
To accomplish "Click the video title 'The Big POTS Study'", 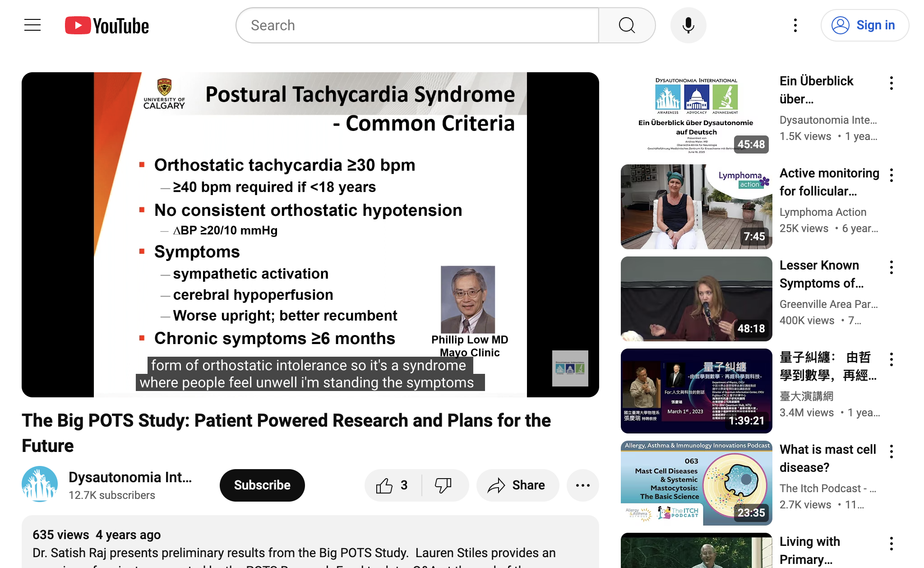I will click(x=286, y=433).
